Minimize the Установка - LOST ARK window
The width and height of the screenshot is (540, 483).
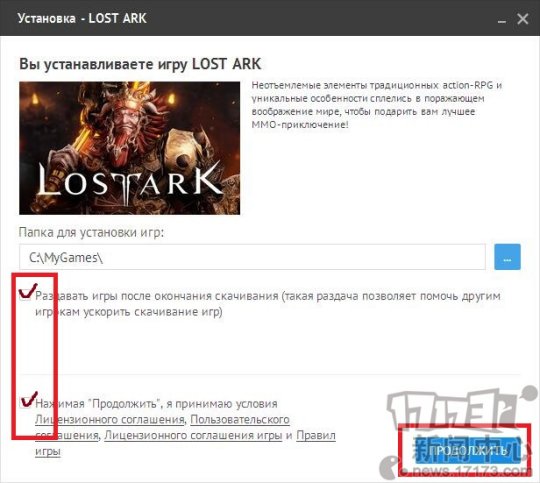tap(502, 19)
